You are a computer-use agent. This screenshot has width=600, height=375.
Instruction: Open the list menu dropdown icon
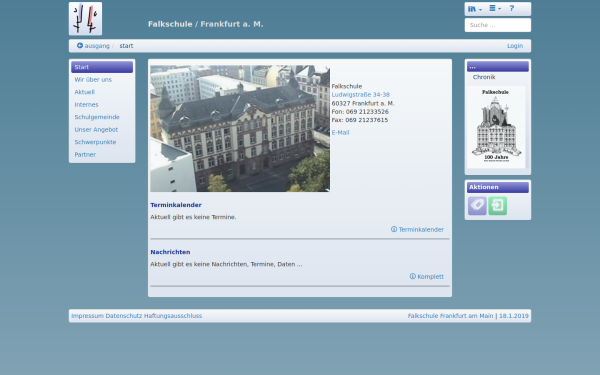coord(495,8)
